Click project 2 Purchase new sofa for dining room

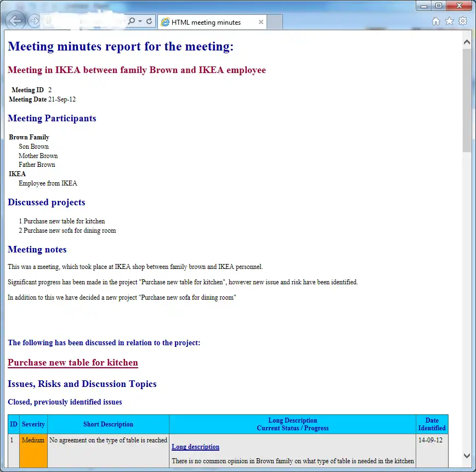pos(67,231)
